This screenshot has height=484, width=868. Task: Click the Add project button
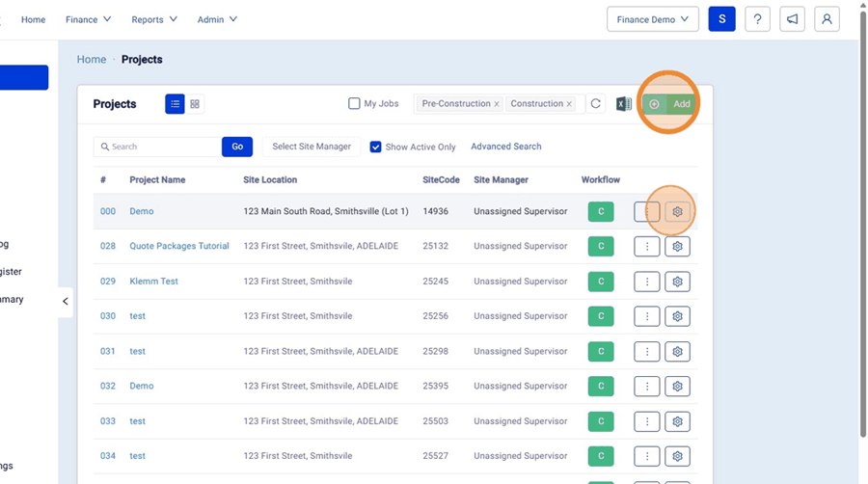click(669, 104)
